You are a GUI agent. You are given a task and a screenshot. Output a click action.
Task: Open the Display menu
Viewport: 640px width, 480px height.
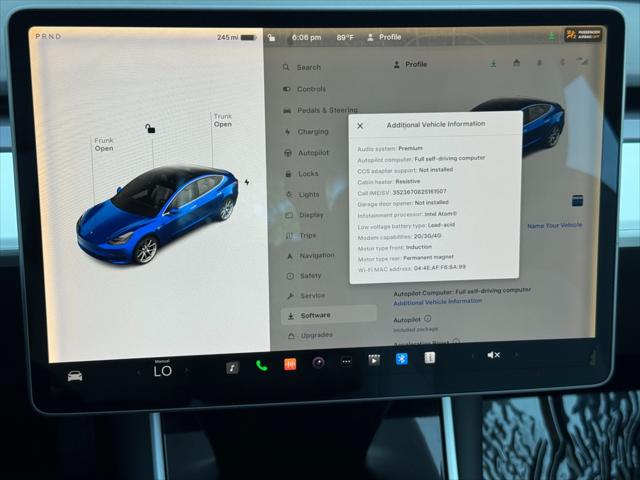(x=304, y=215)
